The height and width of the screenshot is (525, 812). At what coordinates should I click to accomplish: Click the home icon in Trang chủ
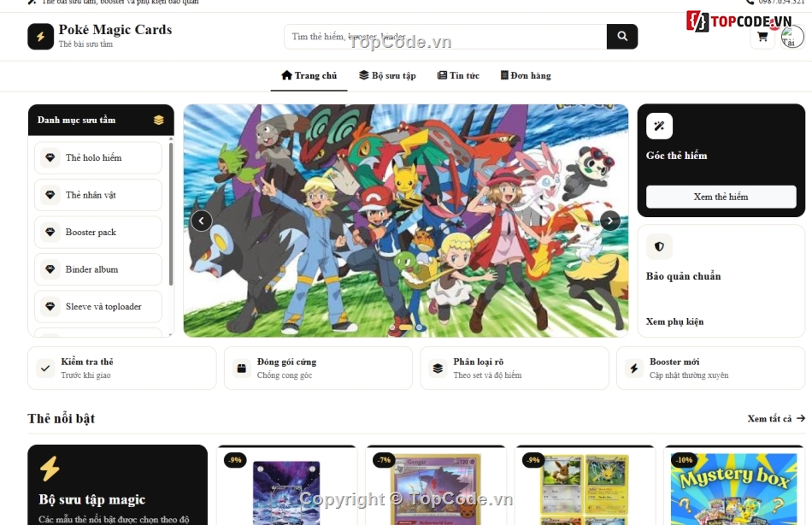click(286, 75)
